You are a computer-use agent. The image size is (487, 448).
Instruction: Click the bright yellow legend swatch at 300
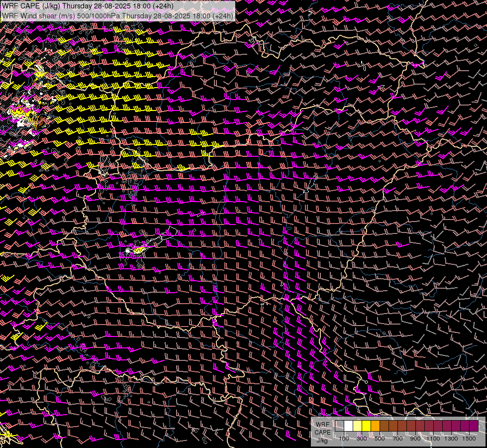[367, 426]
